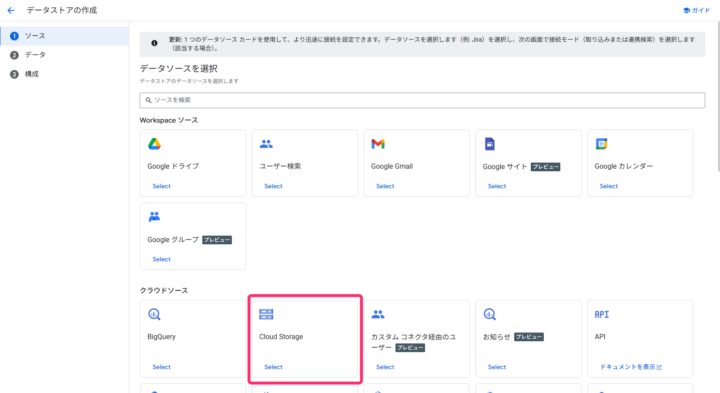Viewport: 720px width, 393px height.
Task: Click the データソースを選択 heading
Action: coord(179,68)
